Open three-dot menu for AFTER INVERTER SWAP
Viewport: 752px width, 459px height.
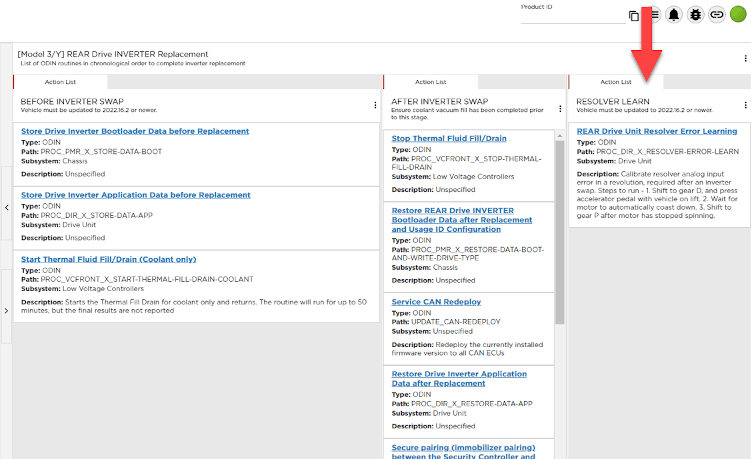point(558,105)
